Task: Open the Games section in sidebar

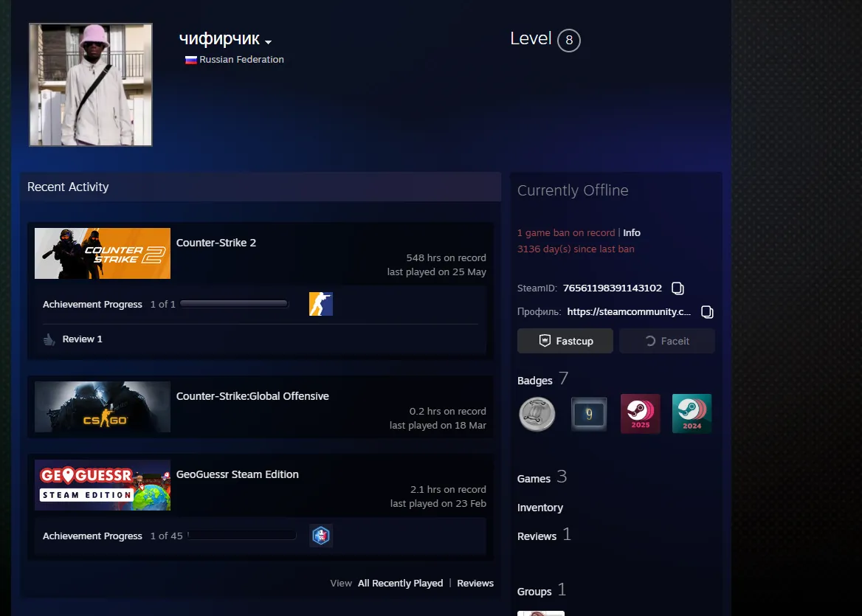Action: click(x=534, y=479)
